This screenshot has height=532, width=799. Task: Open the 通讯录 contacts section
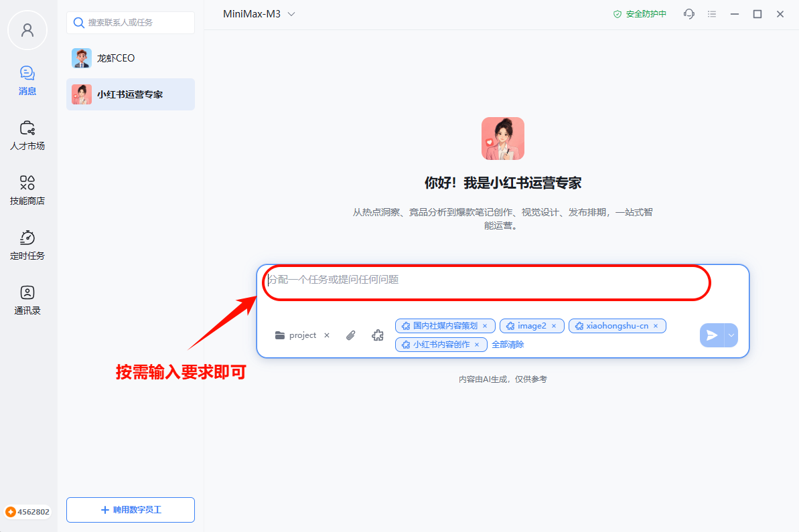[x=27, y=300]
